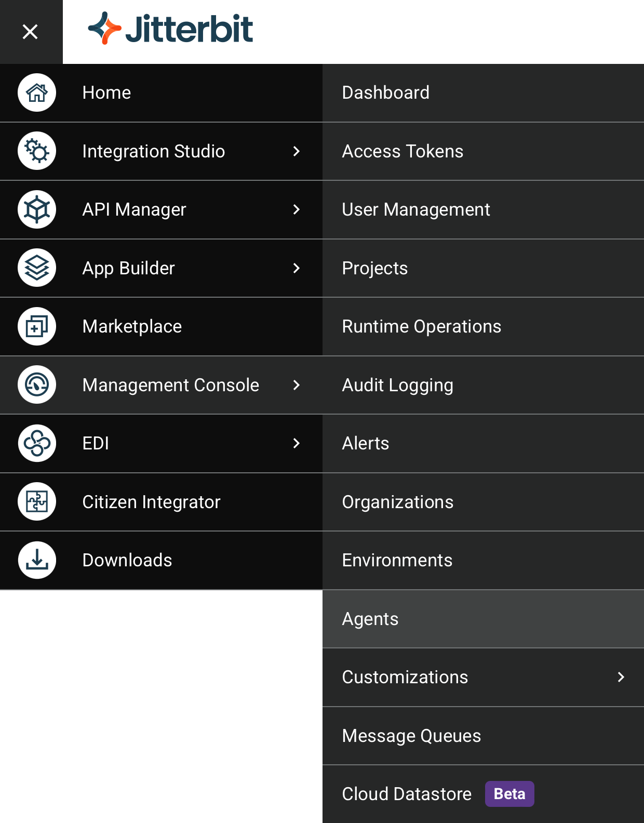The image size is (644, 823).
Task: Click the Downloads arrow icon
Action: [x=37, y=560]
